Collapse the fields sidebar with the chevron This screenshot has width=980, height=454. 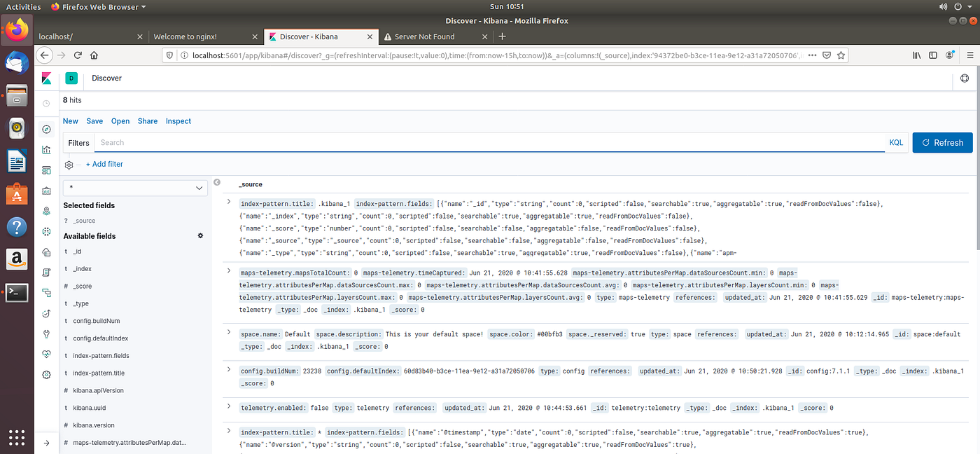click(216, 181)
